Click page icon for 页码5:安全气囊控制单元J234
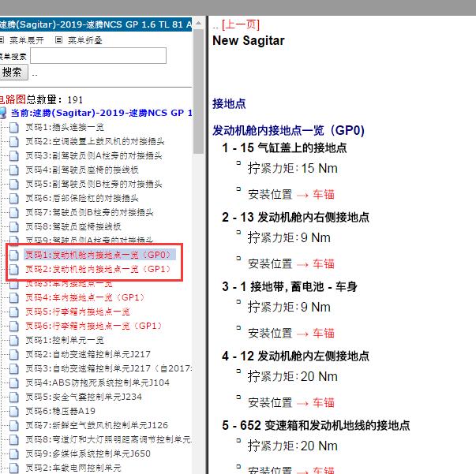Viewport: 476px width, 474px height. click(x=13, y=397)
